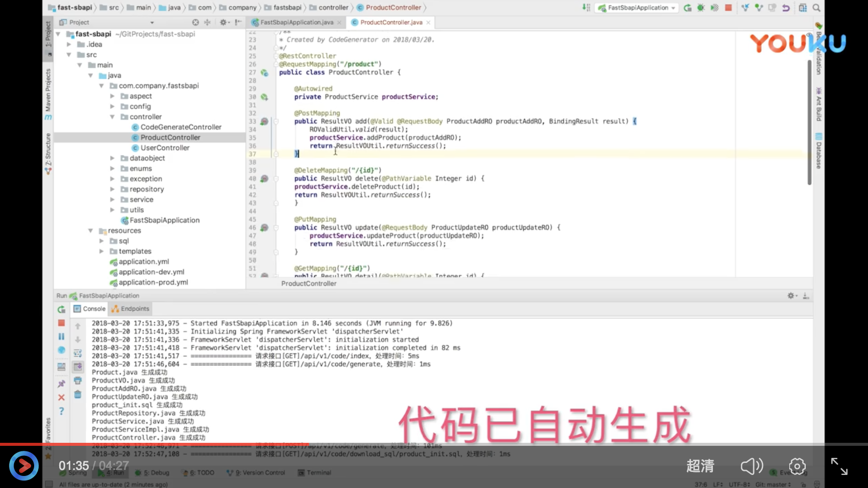868x488 pixels.
Task: Switch to the FastSbapiApplication.java editor tab
Action: coord(297,23)
